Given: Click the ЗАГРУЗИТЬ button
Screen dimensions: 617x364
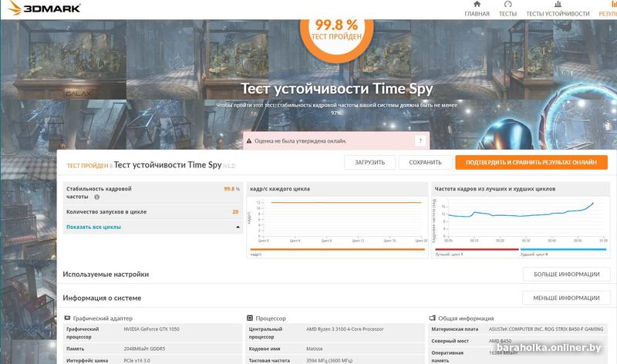Looking at the screenshot, I should (370, 162).
